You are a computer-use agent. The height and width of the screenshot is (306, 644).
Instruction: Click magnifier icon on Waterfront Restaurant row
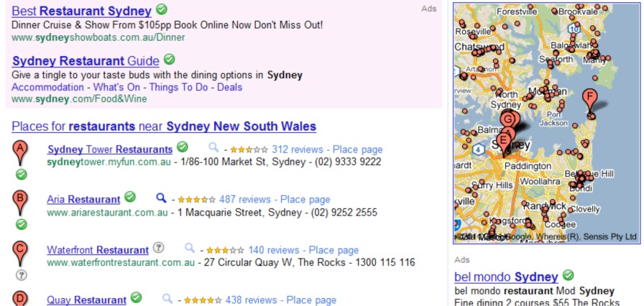(x=190, y=248)
